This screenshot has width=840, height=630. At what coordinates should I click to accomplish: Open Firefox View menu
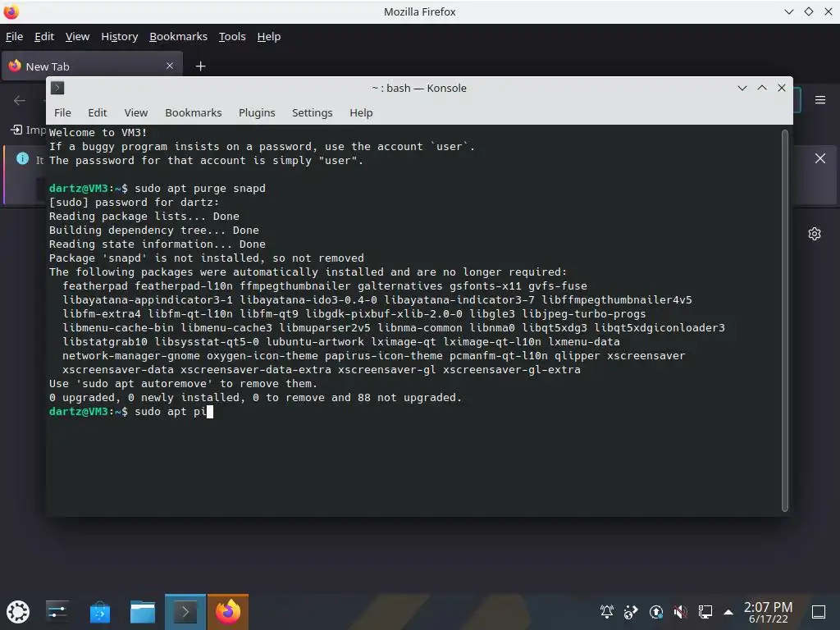77,36
